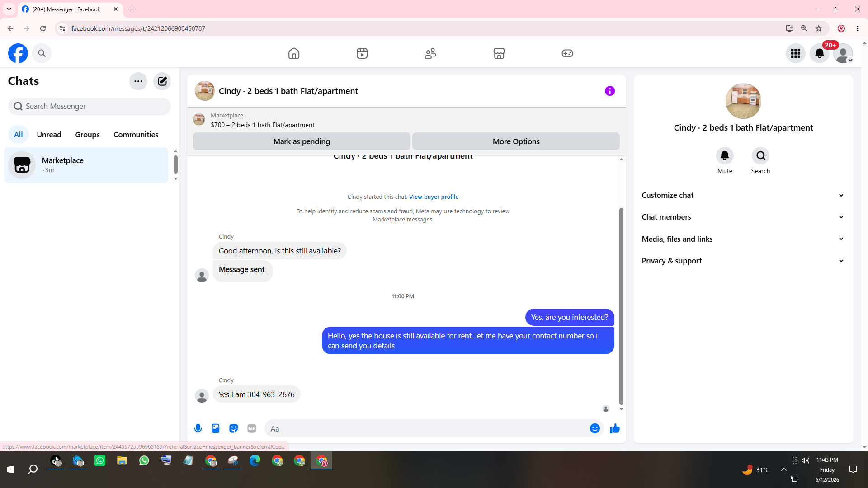The image size is (868, 488).
Task: Switch to the Communities tab
Action: [x=136, y=135]
